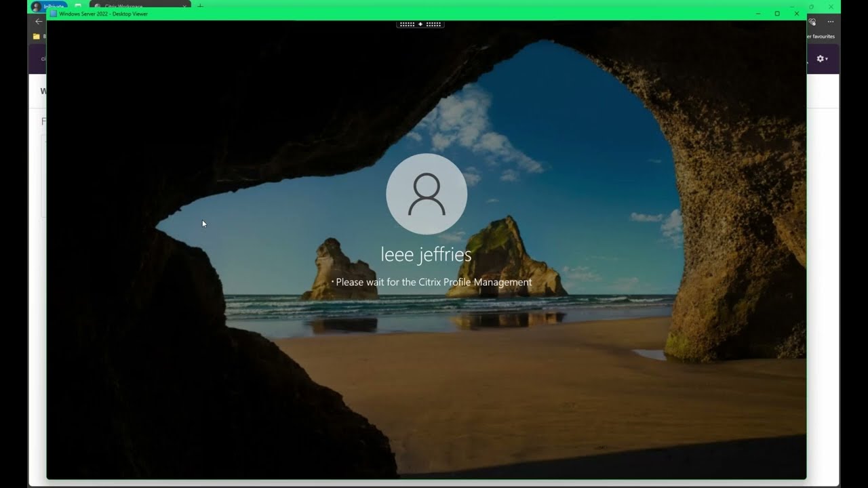Click the browser essentials heart icon
868x488 pixels.
click(812, 22)
